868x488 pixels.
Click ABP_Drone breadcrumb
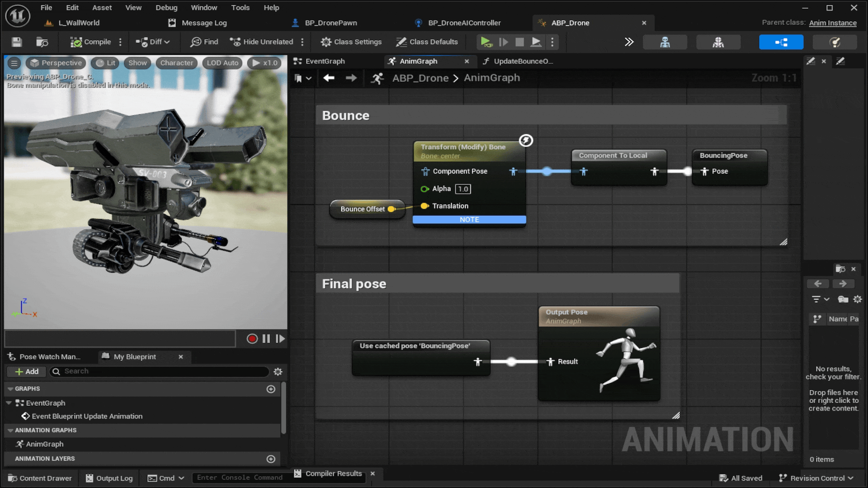(x=420, y=78)
